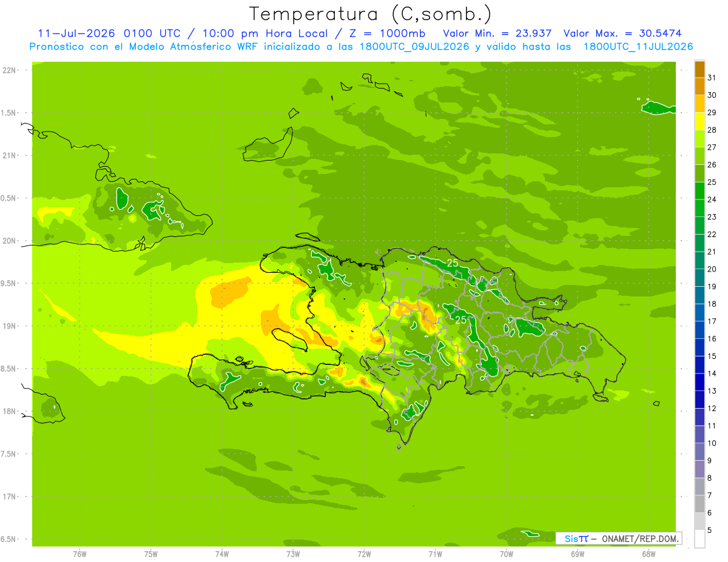Select the legend scale value '9'
Viewport: 728px width, 562px height.
pos(710,461)
